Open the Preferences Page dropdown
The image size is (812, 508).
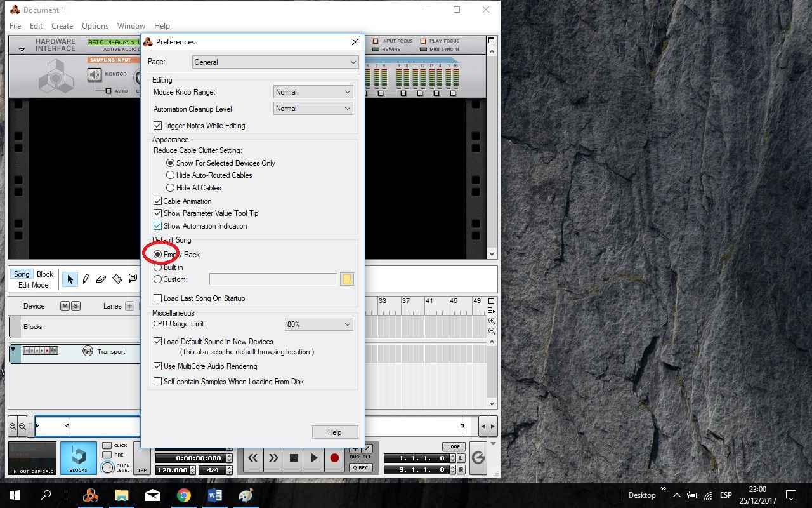click(x=275, y=62)
